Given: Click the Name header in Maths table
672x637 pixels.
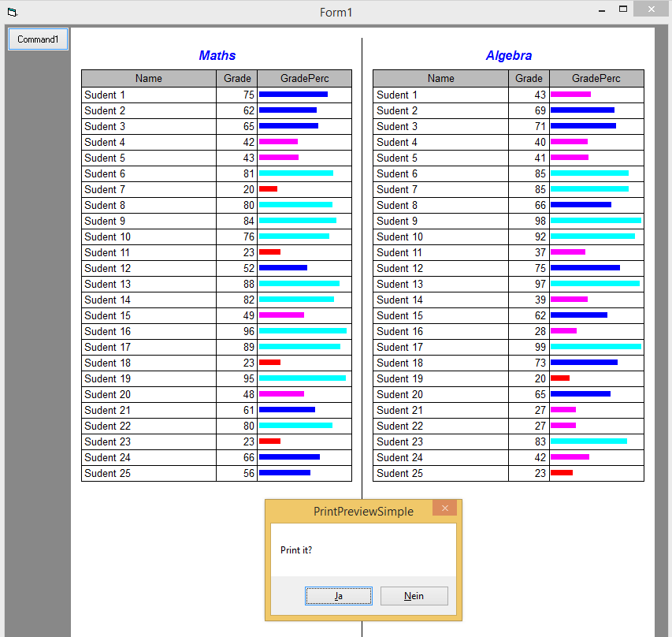Looking at the screenshot, I should (x=148, y=78).
